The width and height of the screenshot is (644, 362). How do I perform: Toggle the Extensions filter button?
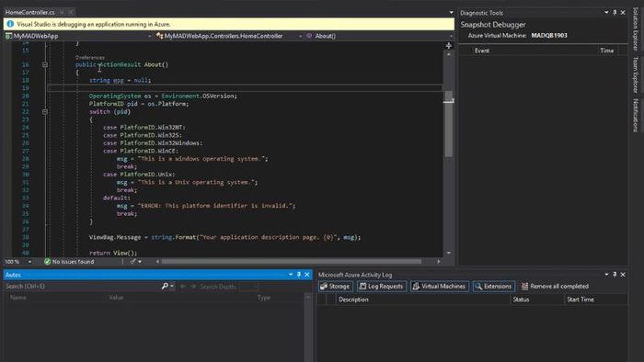[x=493, y=286]
